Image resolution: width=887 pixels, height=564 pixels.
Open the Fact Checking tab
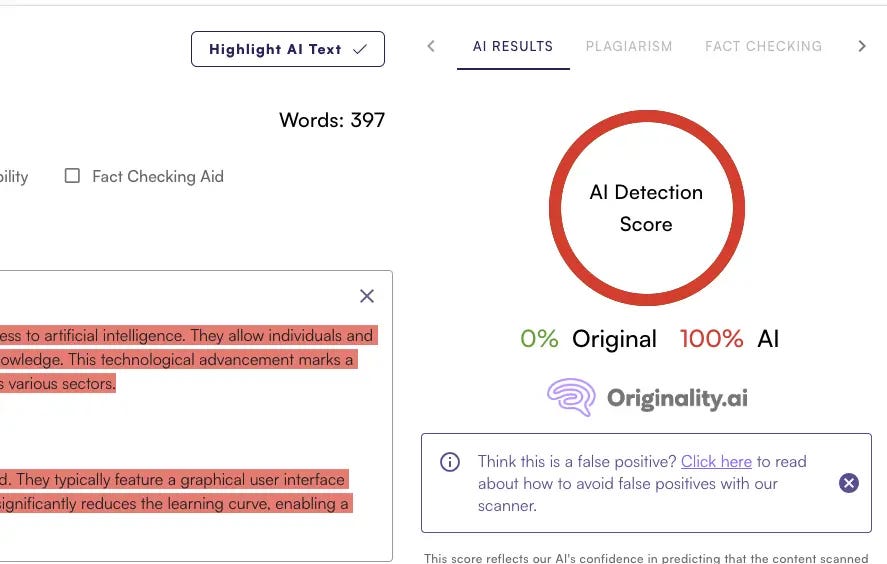pos(764,46)
